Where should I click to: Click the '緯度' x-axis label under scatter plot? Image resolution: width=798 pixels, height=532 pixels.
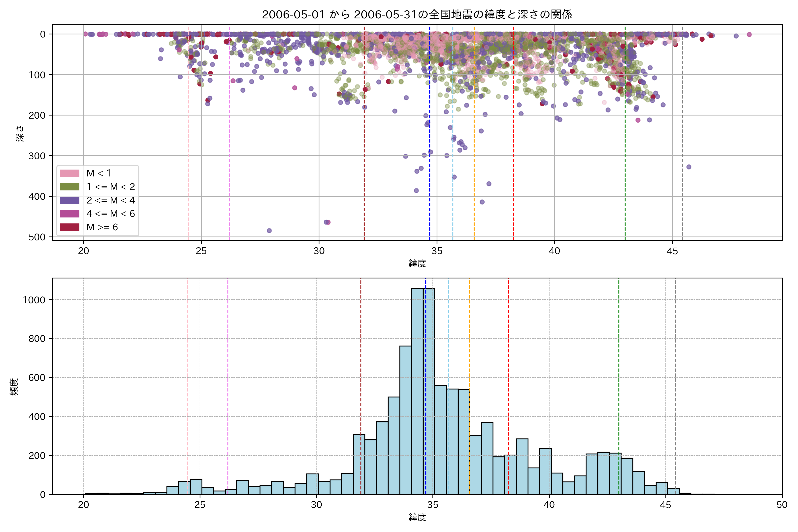coord(417,263)
